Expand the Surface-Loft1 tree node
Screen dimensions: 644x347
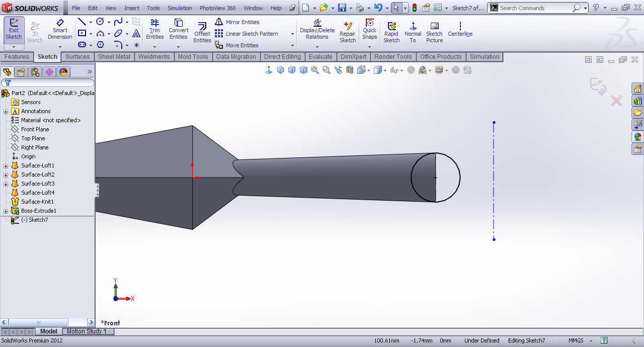coord(6,166)
